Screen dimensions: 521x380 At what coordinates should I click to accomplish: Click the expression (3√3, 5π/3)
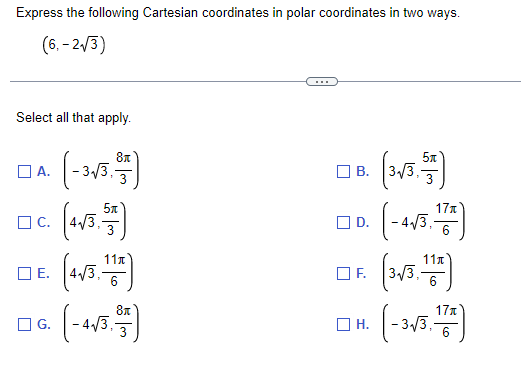414,170
